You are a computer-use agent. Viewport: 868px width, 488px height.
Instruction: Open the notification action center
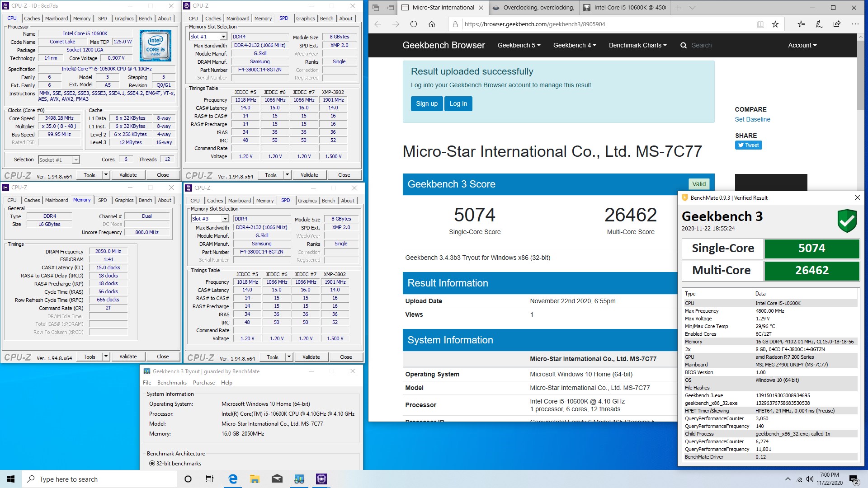tap(854, 479)
